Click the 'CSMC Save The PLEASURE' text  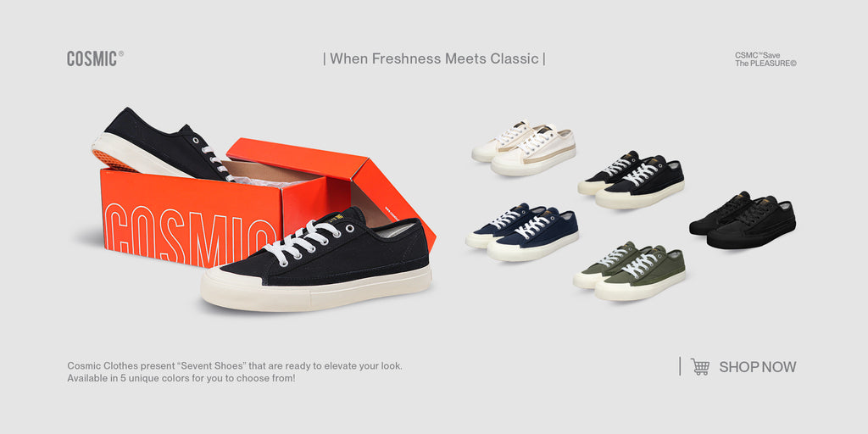click(765, 59)
